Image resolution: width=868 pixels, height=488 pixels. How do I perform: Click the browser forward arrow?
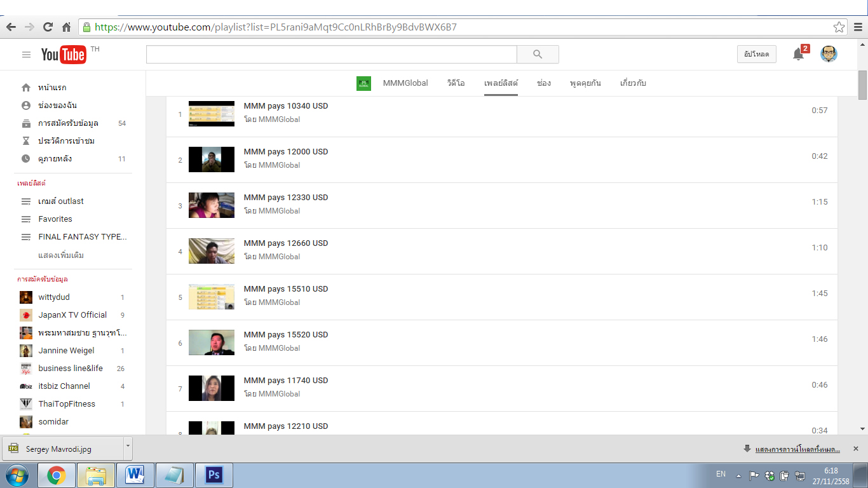click(29, 27)
